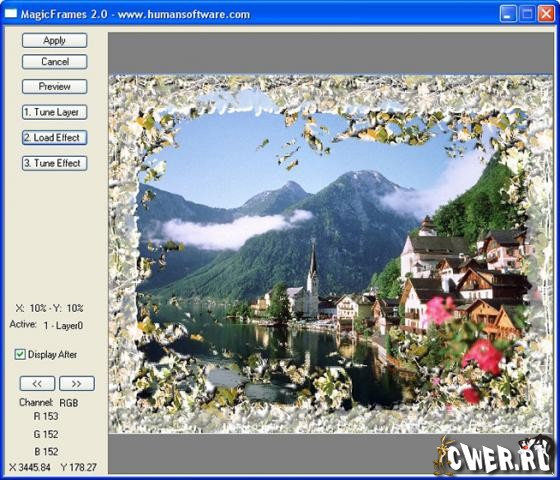The image size is (560, 480).
Task: Click the framed landscape preview image
Action: pos(330,254)
